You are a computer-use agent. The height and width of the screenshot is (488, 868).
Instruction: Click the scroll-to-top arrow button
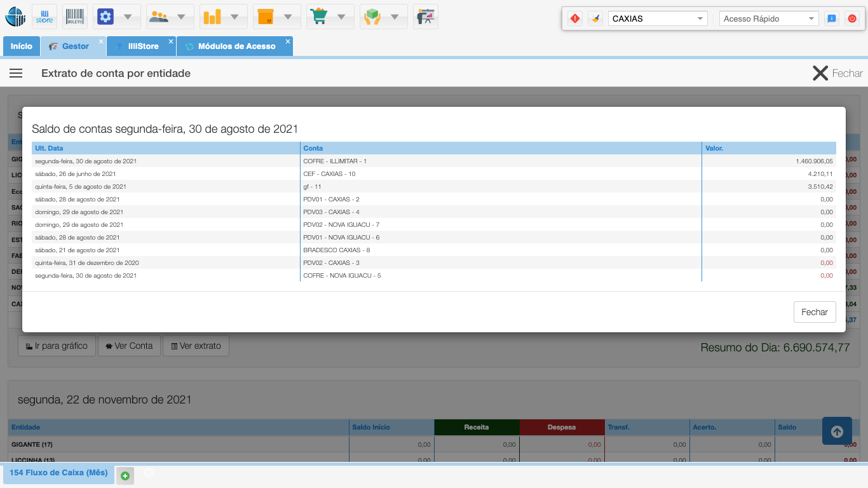tap(837, 431)
